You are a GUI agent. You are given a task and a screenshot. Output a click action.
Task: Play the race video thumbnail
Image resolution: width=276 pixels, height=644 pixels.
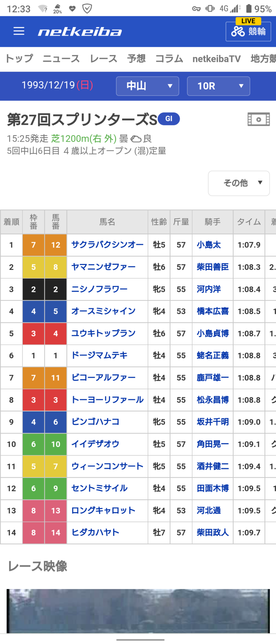click(138, 611)
